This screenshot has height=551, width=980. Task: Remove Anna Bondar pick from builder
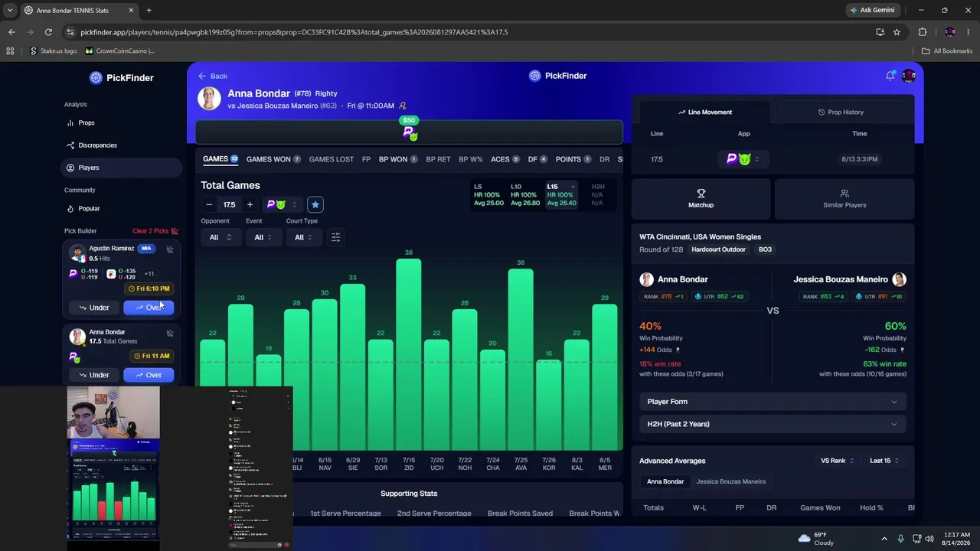[x=170, y=333]
